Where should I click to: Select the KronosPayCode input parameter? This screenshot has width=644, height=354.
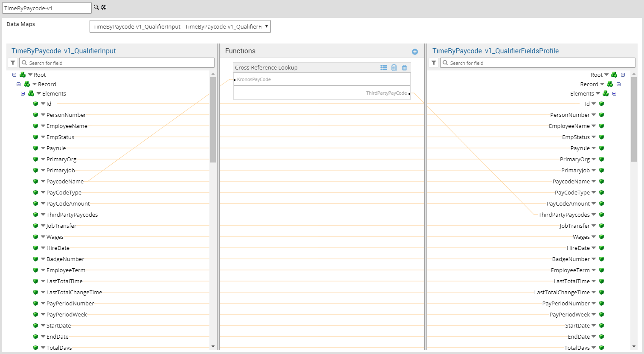coord(254,79)
